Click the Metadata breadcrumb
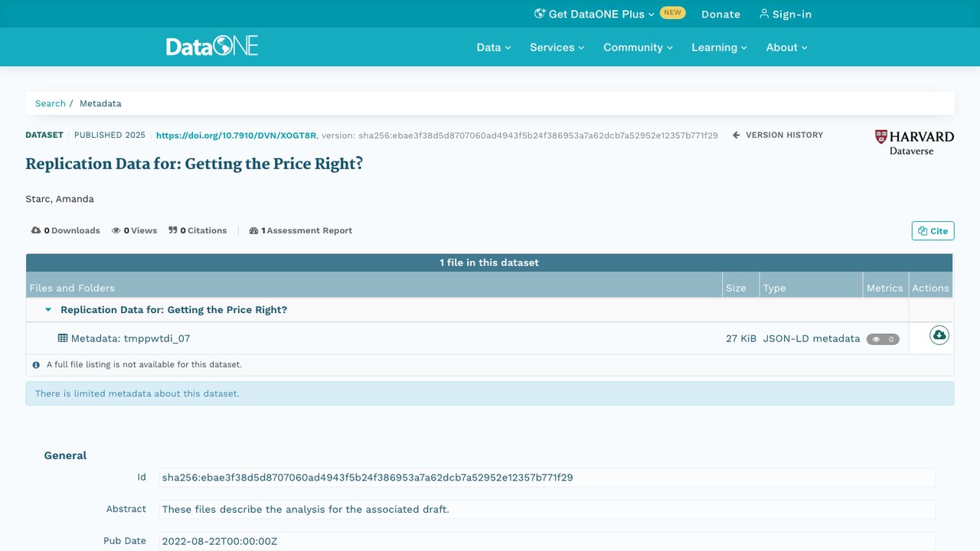 [100, 103]
